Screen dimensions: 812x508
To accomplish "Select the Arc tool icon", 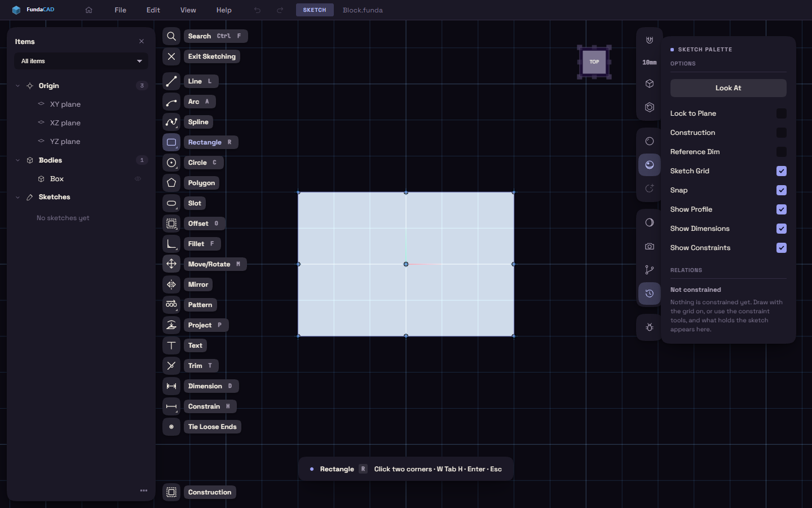I will point(171,102).
